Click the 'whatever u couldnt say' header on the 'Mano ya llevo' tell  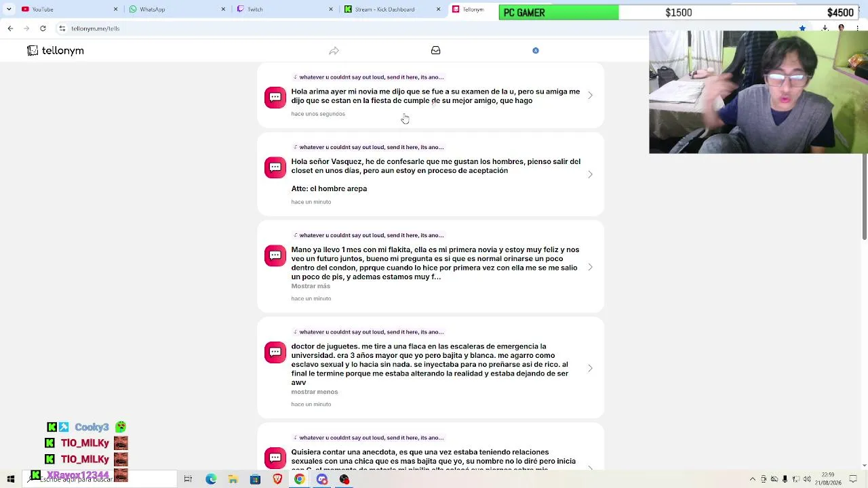click(368, 235)
